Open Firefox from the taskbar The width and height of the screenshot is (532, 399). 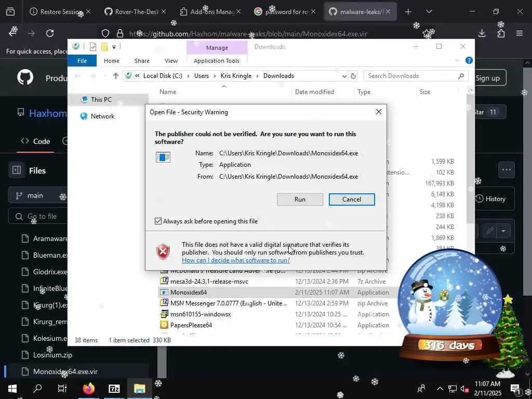click(88, 389)
